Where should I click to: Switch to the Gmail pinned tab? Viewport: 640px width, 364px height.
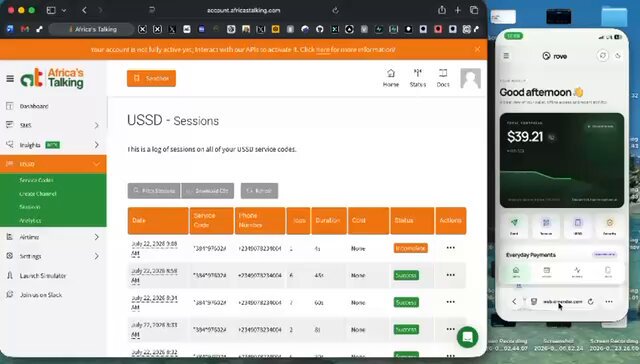pos(24,29)
